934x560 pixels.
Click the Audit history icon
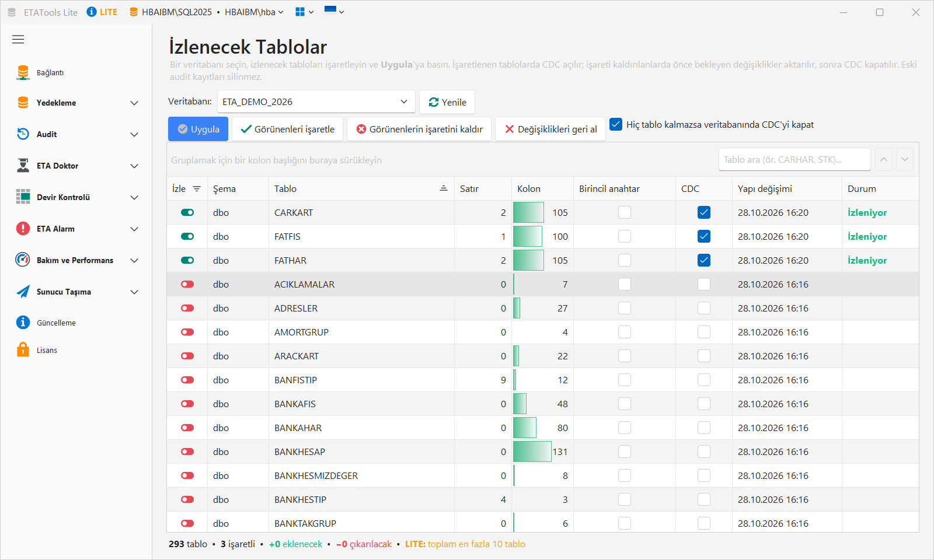[23, 134]
